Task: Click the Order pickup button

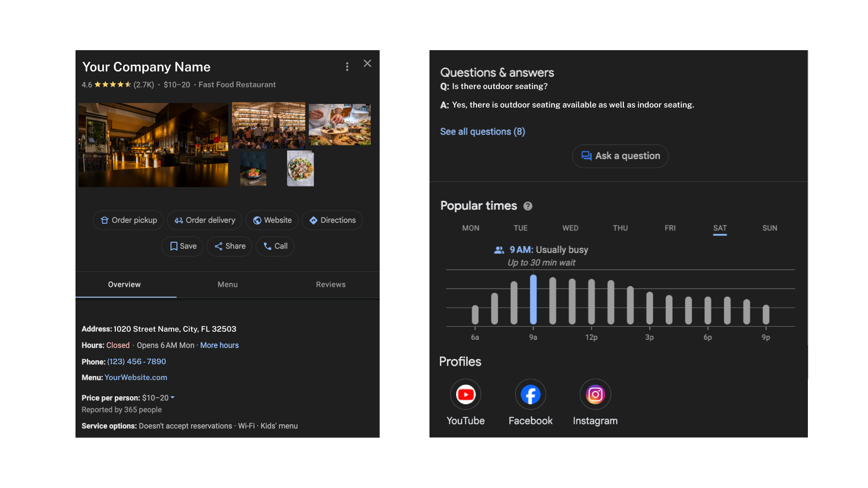Action: pos(128,220)
